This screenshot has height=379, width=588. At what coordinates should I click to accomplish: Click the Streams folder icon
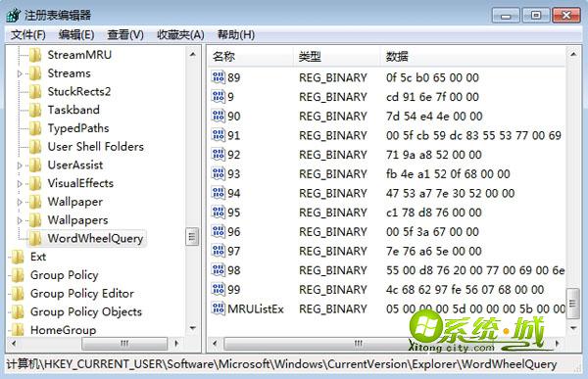pyautogui.click(x=35, y=73)
